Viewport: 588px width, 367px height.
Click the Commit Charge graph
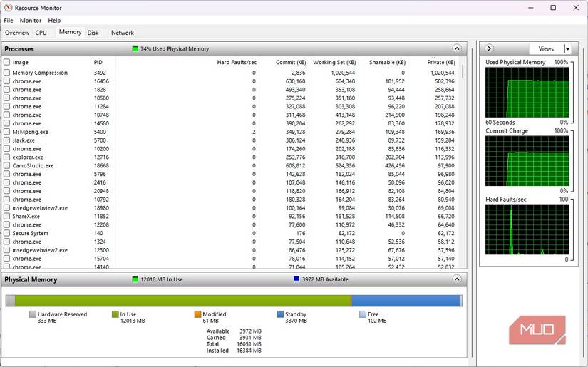coord(527,161)
